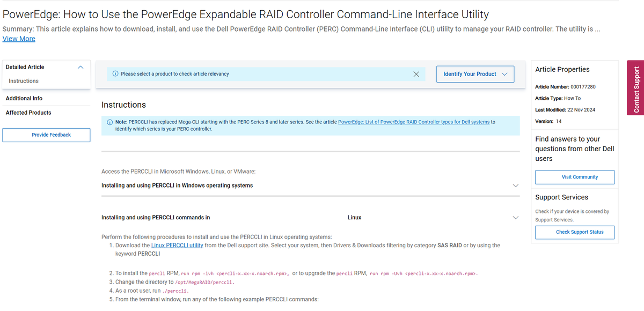Open the Linux PERCCLI utility download link
This screenshot has height=311, width=644.
pyautogui.click(x=177, y=246)
